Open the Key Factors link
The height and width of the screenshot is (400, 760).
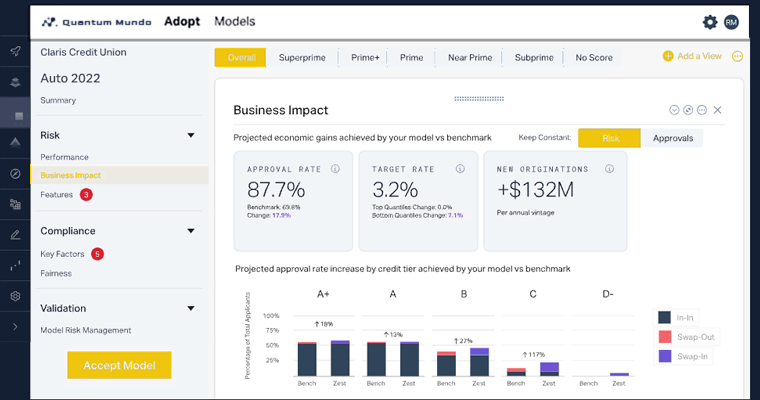click(62, 254)
